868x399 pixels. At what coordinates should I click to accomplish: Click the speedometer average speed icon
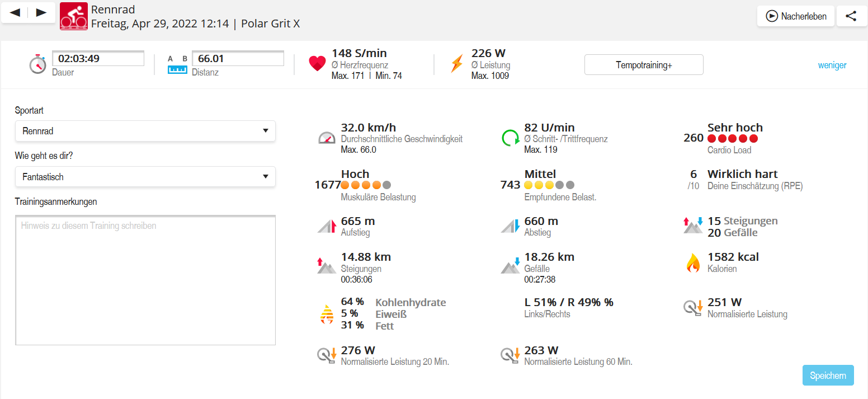(x=327, y=138)
